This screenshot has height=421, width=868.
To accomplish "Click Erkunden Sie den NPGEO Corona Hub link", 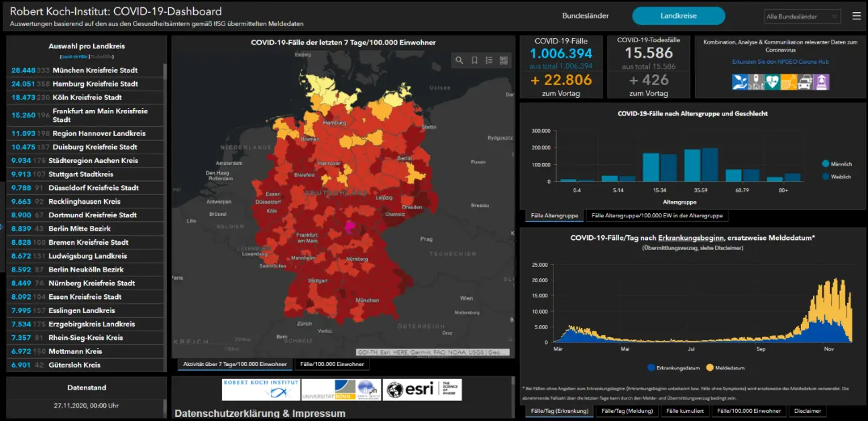I will pyautogui.click(x=780, y=62).
